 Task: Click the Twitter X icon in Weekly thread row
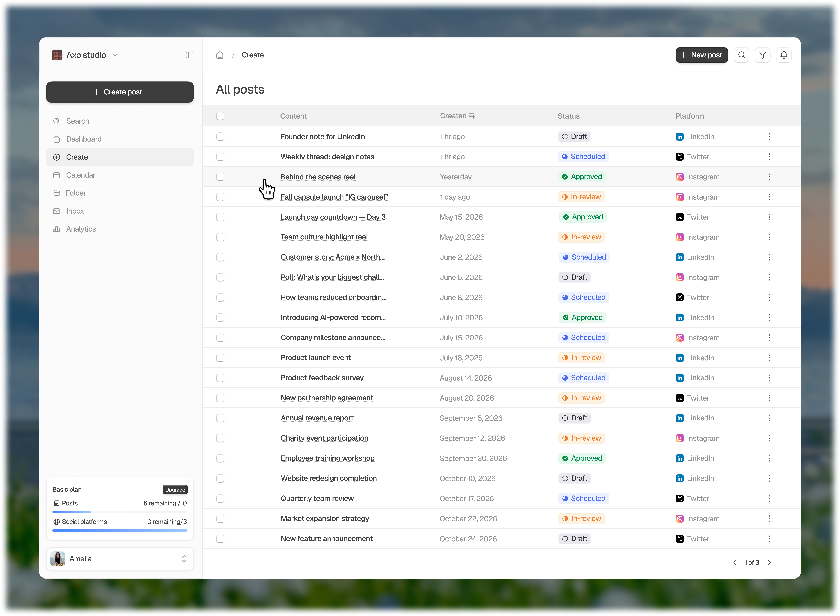coord(680,157)
